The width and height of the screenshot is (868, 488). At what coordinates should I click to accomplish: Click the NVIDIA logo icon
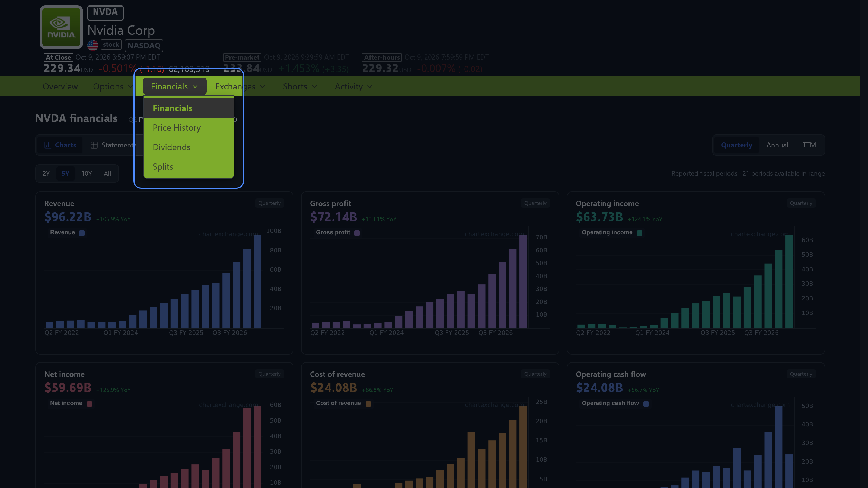(x=61, y=27)
